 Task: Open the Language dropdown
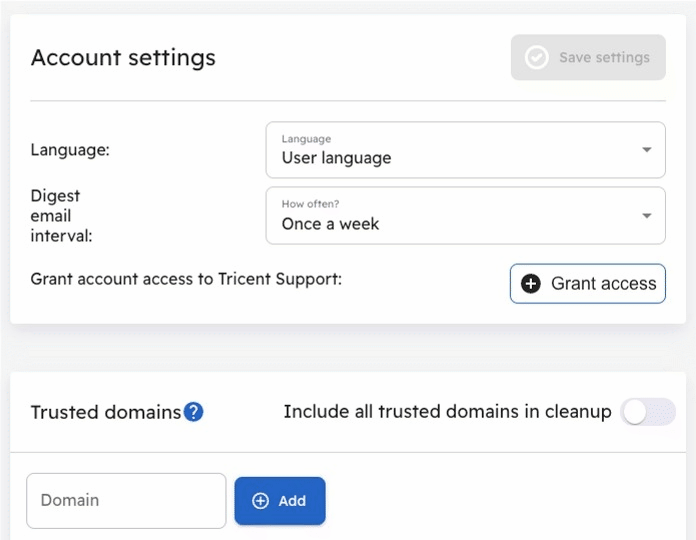(466, 150)
